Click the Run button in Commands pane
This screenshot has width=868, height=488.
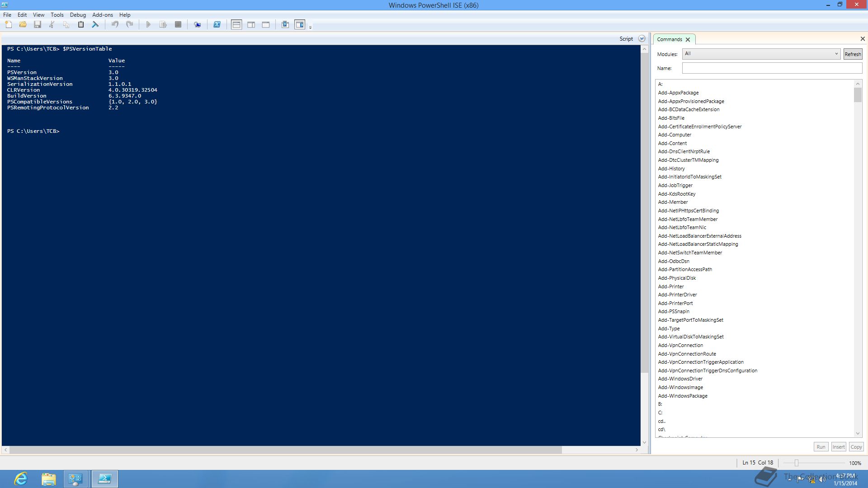click(821, 447)
